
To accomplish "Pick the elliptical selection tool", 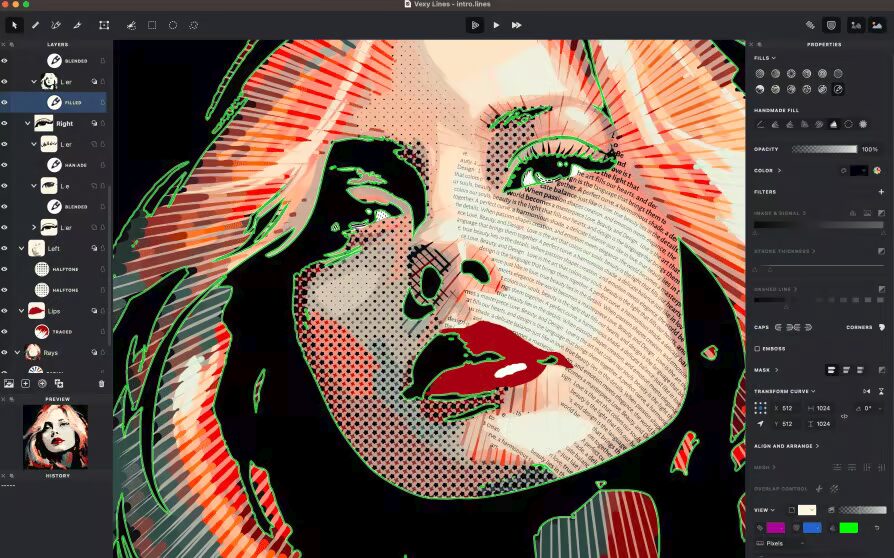I will 173,25.
